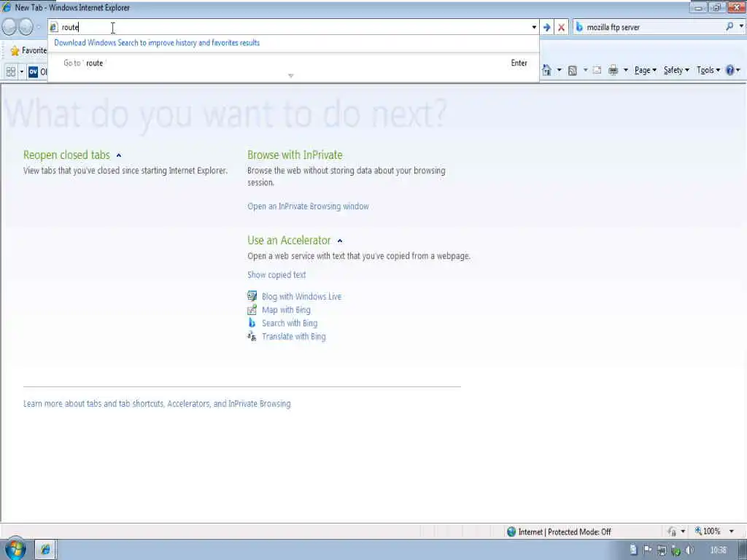
Task: Click Map with Bing link
Action: coord(286,310)
